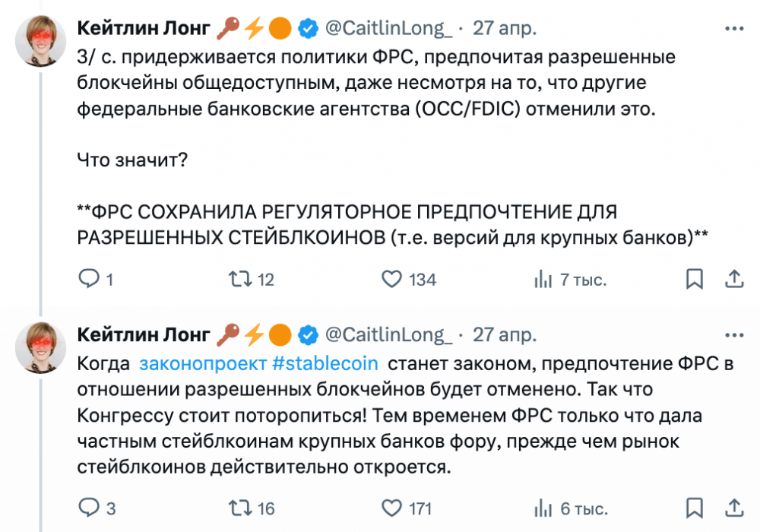The width and height of the screenshot is (760, 532).
Task: Bookmark the first tweet
Action: coord(695,280)
